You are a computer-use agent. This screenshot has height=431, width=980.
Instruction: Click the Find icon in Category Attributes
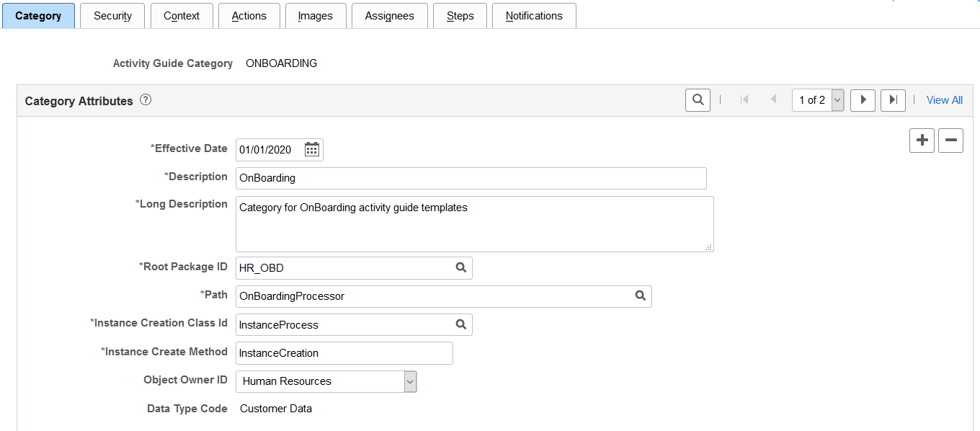(697, 99)
